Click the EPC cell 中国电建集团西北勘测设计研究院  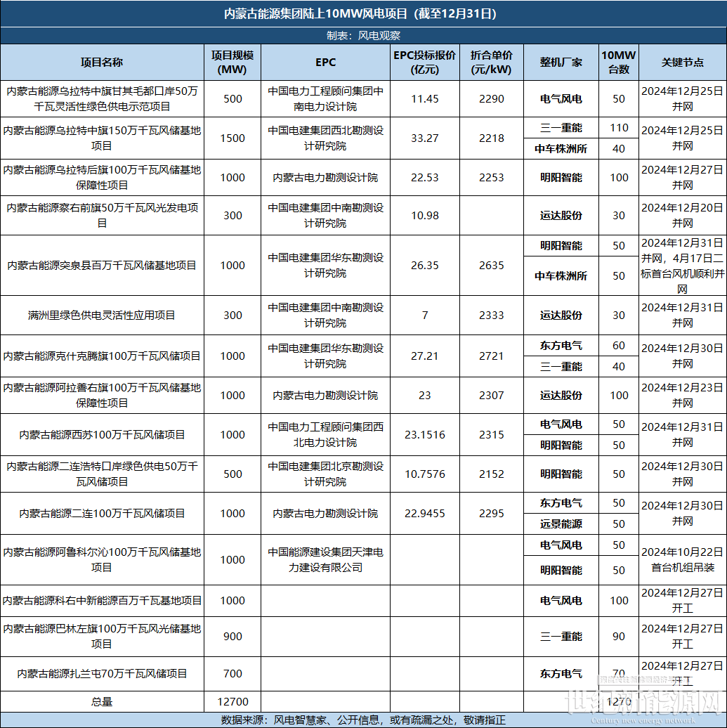(325, 138)
